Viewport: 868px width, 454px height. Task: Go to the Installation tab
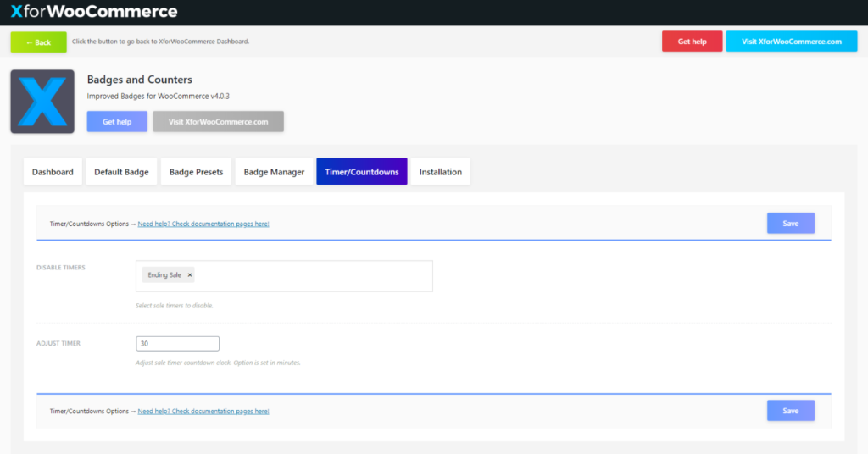(440, 171)
